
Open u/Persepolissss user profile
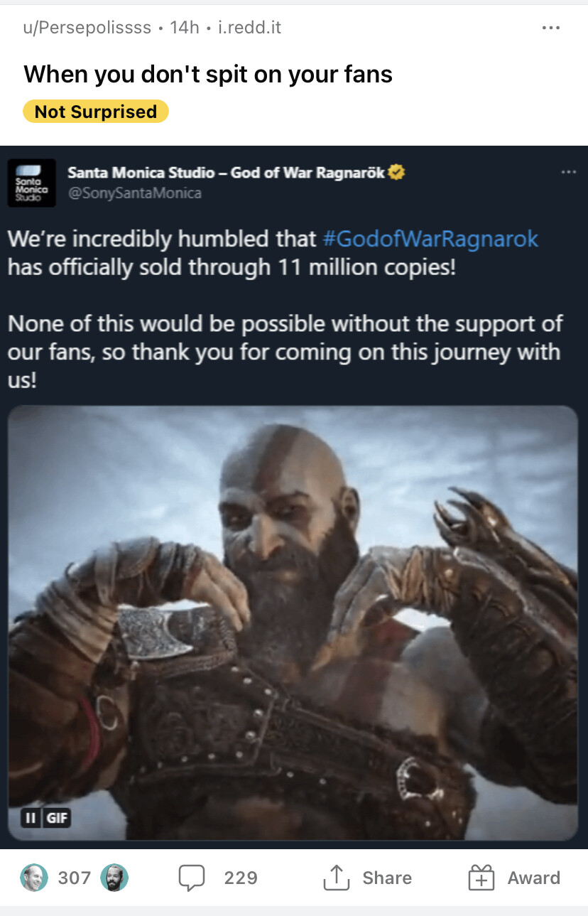[87, 28]
